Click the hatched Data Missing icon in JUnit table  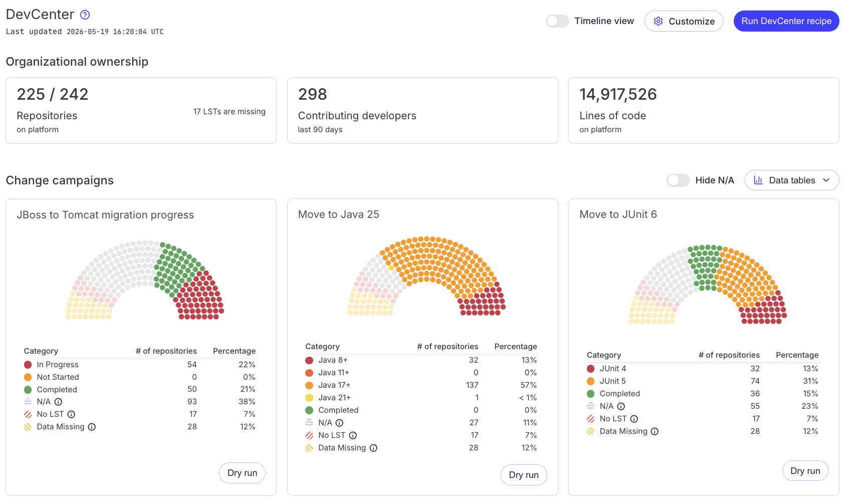tap(591, 431)
